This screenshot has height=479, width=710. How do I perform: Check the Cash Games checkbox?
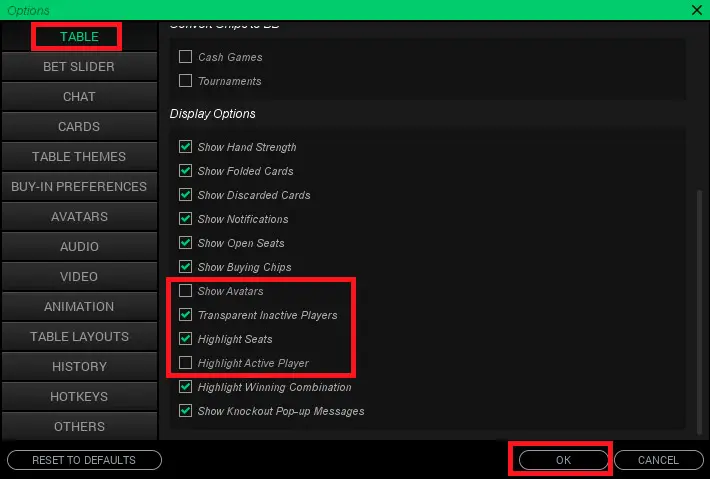185,57
